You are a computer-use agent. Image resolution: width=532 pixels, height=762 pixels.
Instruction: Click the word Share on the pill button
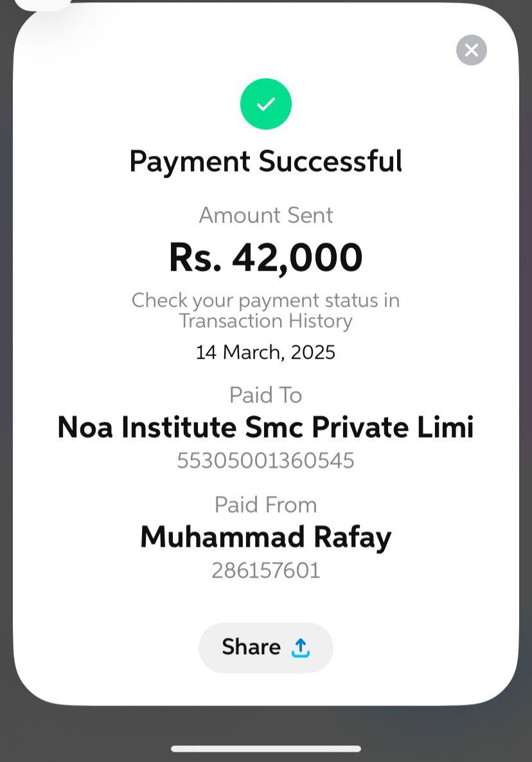point(251,647)
